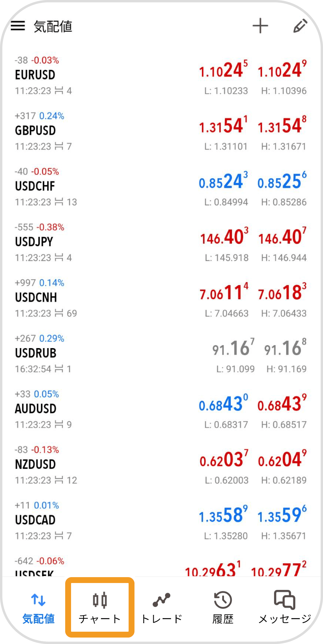323x644 pixels.
Task: Tap the Quotes up-down arrows icon
Action: (x=38, y=600)
